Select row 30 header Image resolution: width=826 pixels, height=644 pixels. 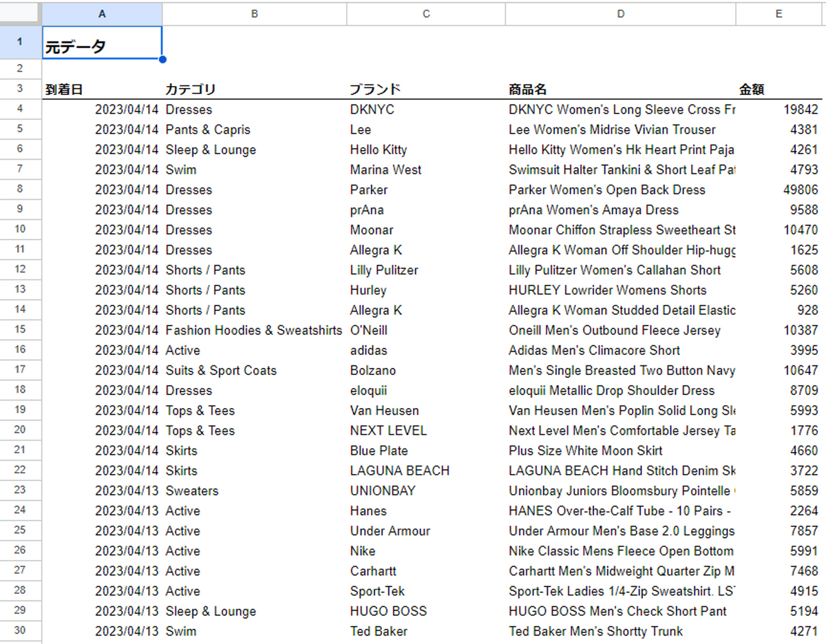click(x=20, y=631)
